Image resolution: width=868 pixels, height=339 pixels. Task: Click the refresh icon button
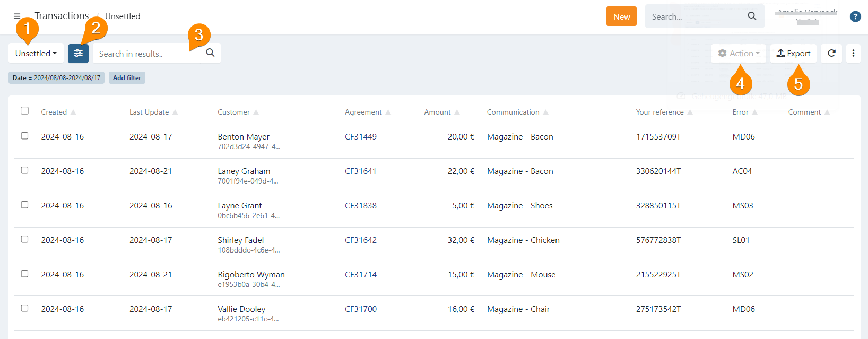(831, 54)
